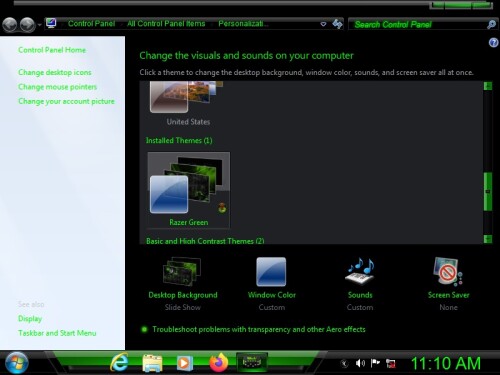
Task: Expand the address bar history dropdown
Action: coord(323,24)
